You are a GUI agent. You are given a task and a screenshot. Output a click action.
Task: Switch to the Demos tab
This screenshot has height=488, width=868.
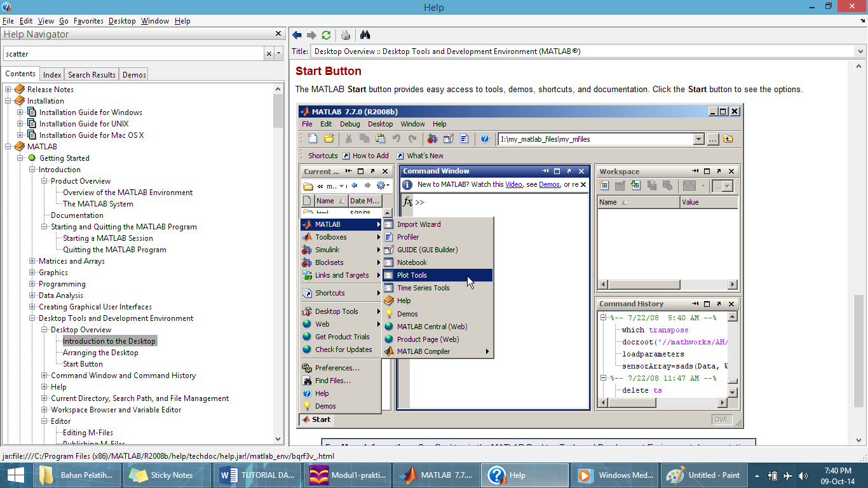tap(134, 74)
